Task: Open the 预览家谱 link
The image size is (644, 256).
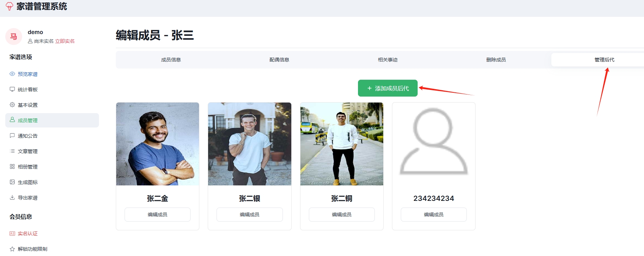Action: click(28, 74)
